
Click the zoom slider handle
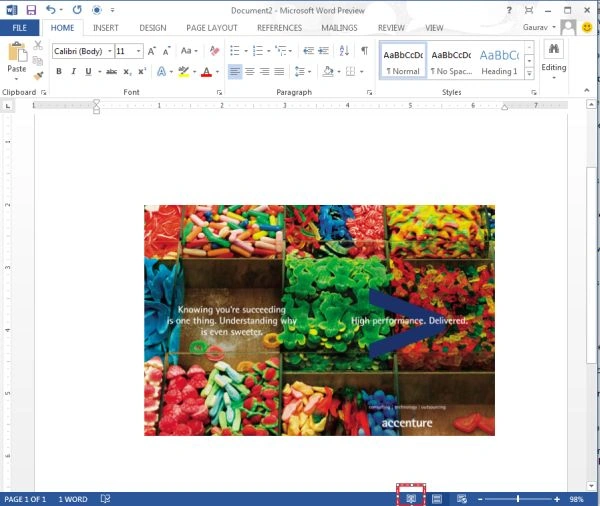pyautogui.click(x=518, y=499)
